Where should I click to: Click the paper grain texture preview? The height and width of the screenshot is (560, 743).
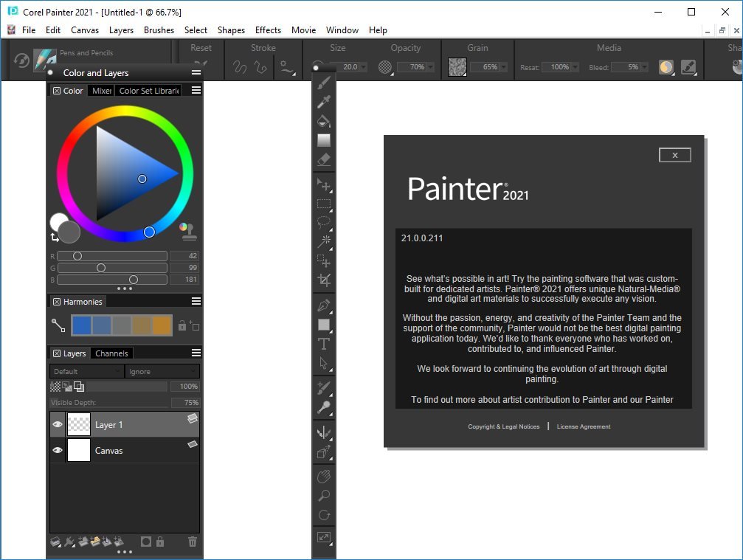[x=457, y=67]
